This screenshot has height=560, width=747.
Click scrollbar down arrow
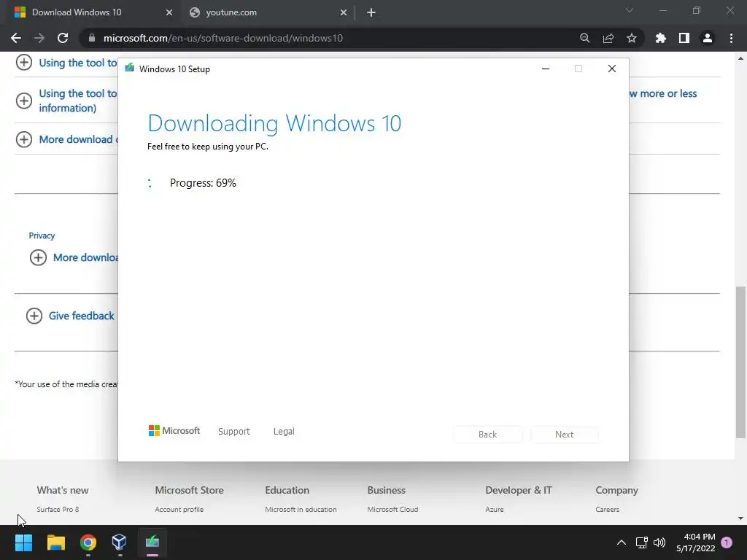point(740,518)
